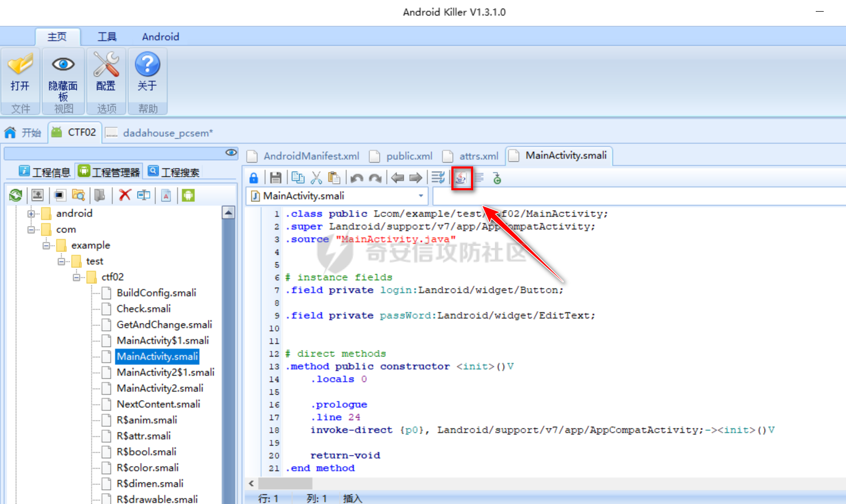The width and height of the screenshot is (846, 504).
Task: Select the MainActivity.smali tree file
Action: 157,356
